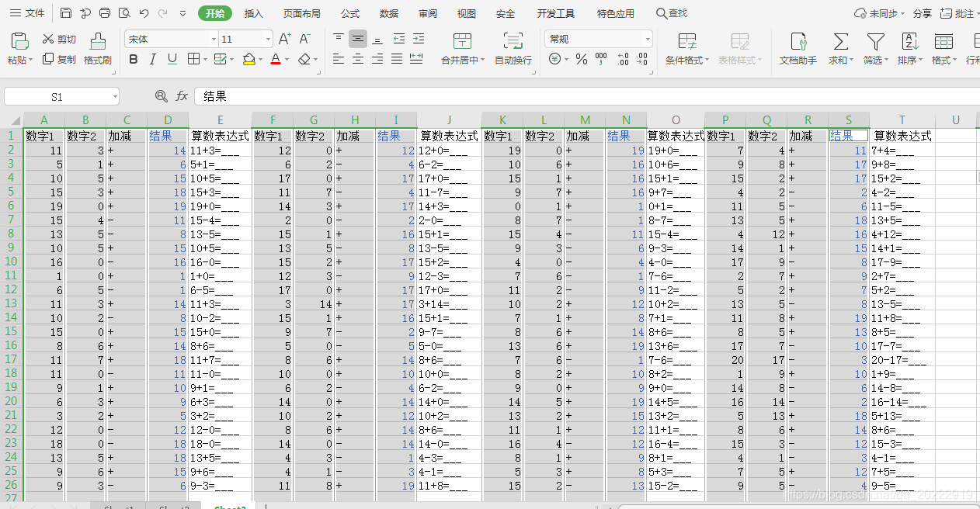The width and height of the screenshot is (980, 509).
Task: Click the Merge and Center (合并居中) icon
Action: point(462,42)
